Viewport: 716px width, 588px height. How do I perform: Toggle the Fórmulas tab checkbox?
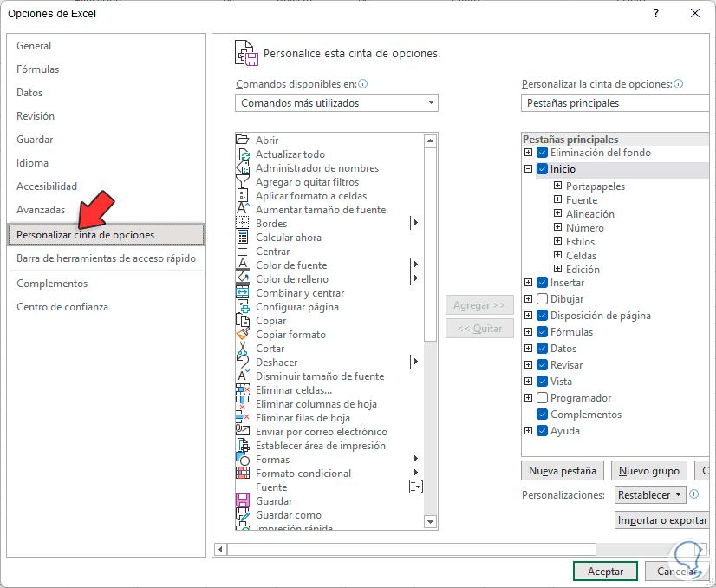542,331
